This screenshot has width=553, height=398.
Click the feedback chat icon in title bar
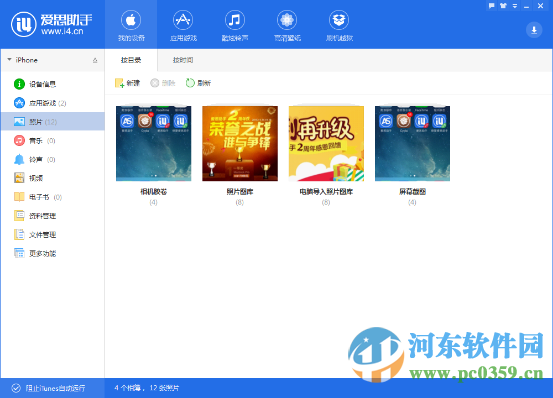click(492, 6)
